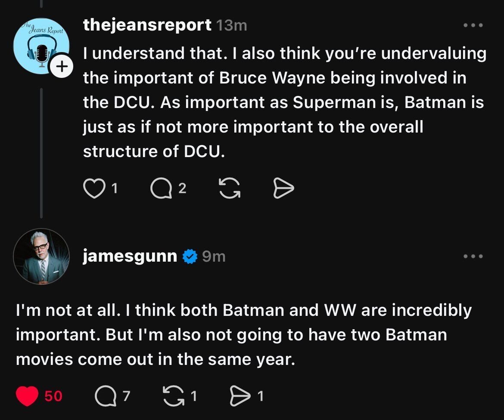The height and width of the screenshot is (420, 504).
Task: Repost jamesgunn's reply
Action: coord(173,395)
